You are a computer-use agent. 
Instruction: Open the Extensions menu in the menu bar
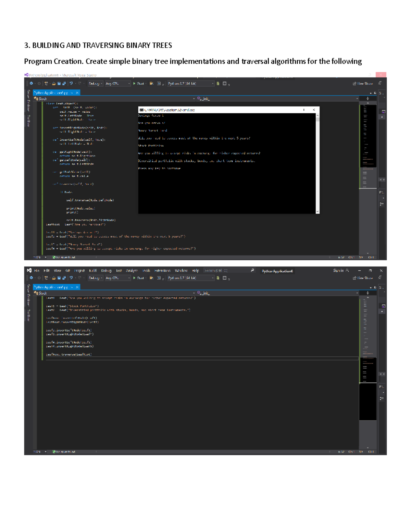pyautogui.click(x=162, y=271)
